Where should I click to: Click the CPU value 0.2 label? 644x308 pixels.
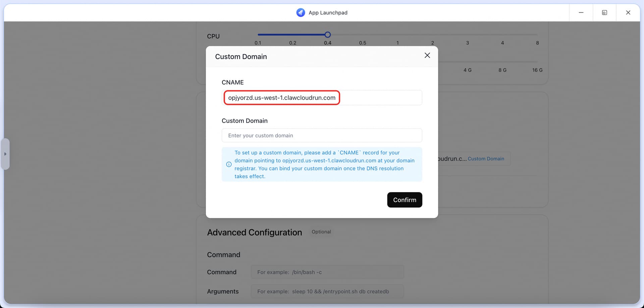pos(292,43)
